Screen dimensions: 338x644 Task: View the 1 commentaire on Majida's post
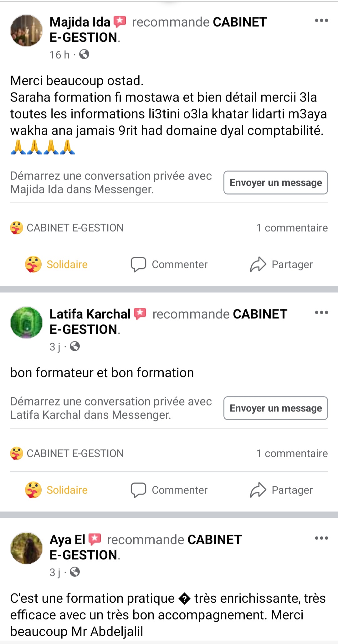click(x=292, y=228)
